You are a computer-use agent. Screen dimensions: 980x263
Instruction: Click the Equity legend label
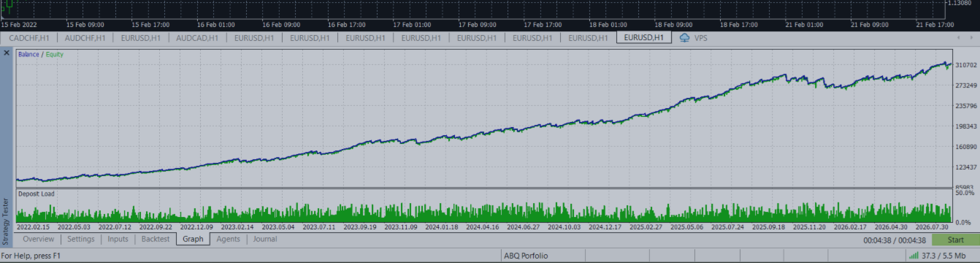pyautogui.click(x=55, y=54)
